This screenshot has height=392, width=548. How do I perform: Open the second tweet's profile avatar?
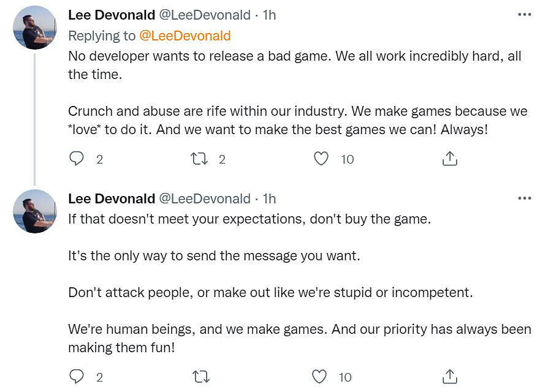click(34, 211)
